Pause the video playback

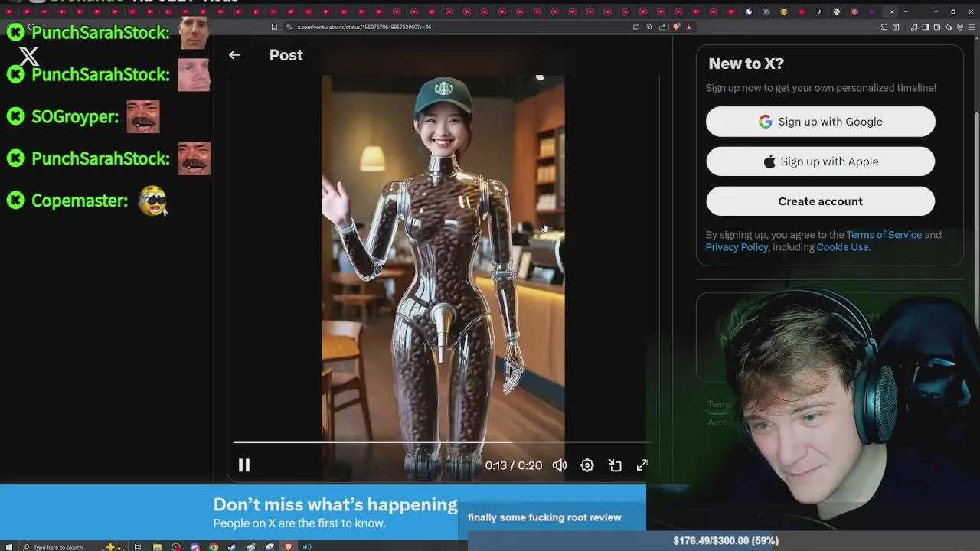[244, 465]
